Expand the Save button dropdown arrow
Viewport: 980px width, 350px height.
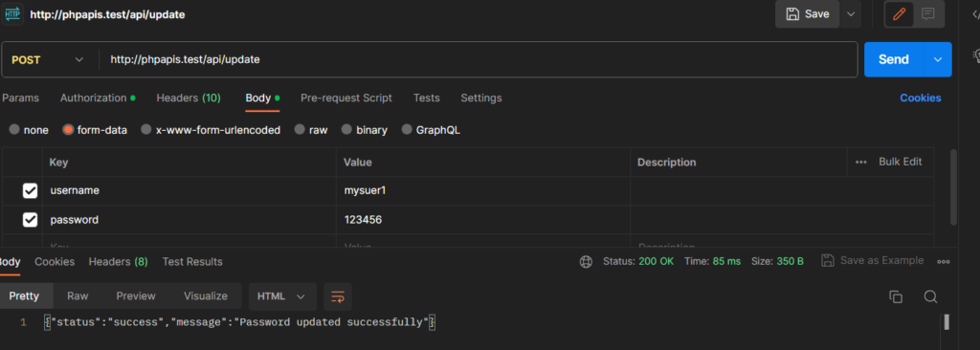(x=850, y=13)
